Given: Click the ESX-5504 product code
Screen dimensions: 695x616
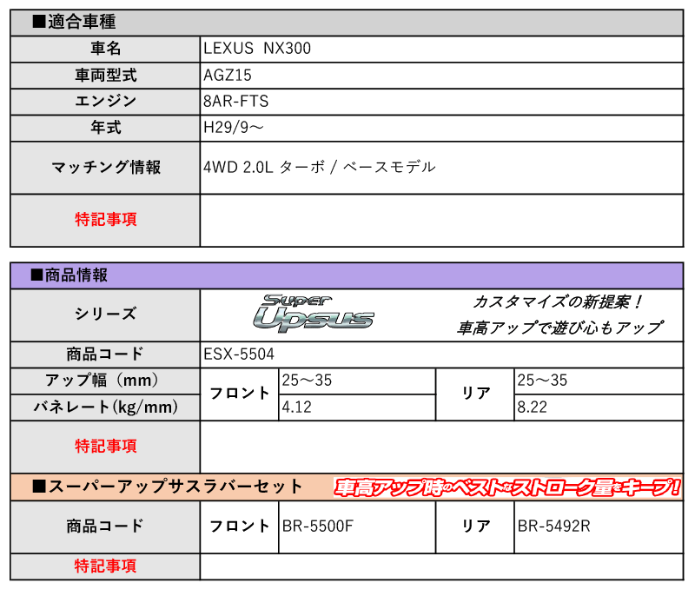Looking at the screenshot, I should click(239, 354).
